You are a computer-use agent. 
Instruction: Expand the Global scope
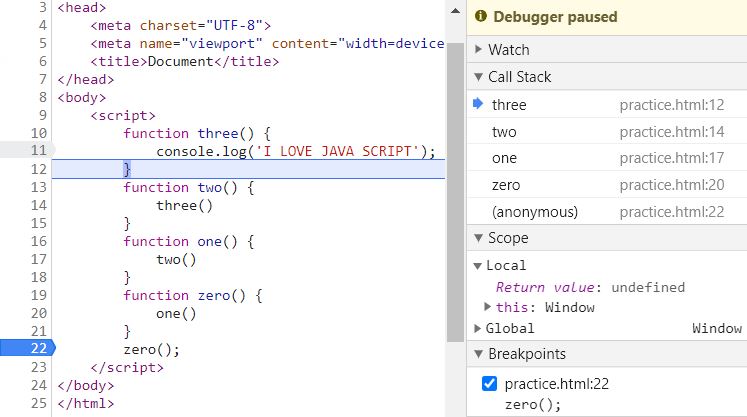(477, 328)
